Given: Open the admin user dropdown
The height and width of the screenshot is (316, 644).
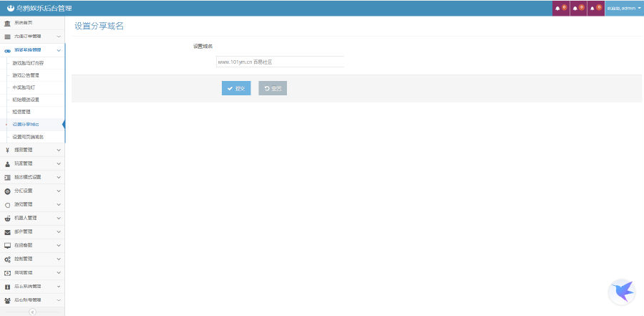Looking at the screenshot, I should coord(624,8).
